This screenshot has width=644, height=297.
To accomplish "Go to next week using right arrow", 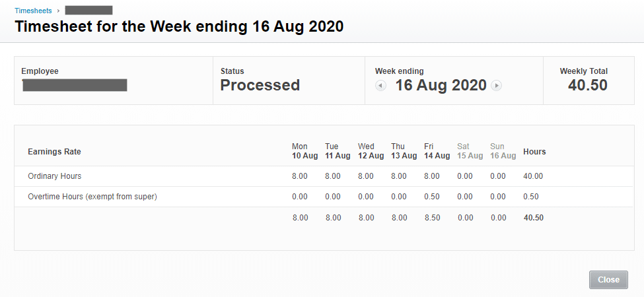I will (497, 86).
